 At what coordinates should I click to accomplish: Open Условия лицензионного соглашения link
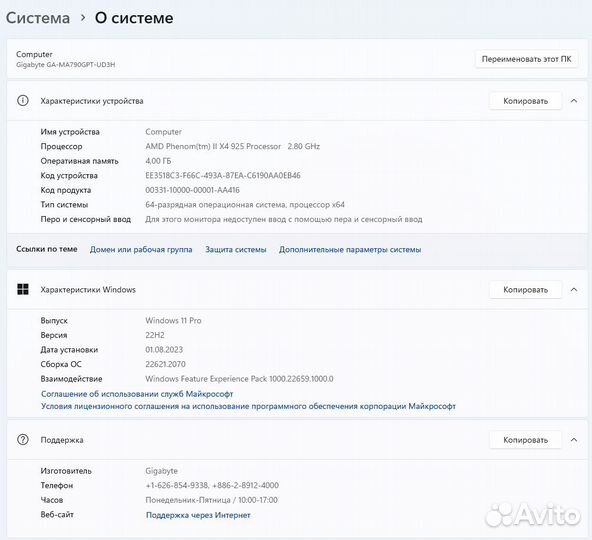coord(248,406)
